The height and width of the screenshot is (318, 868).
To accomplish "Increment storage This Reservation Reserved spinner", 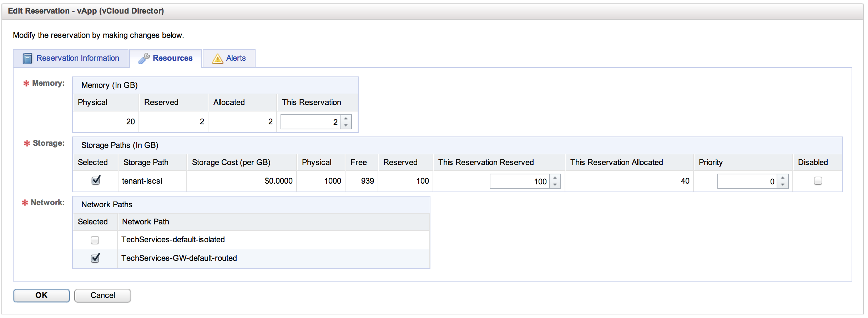I will coord(555,178).
